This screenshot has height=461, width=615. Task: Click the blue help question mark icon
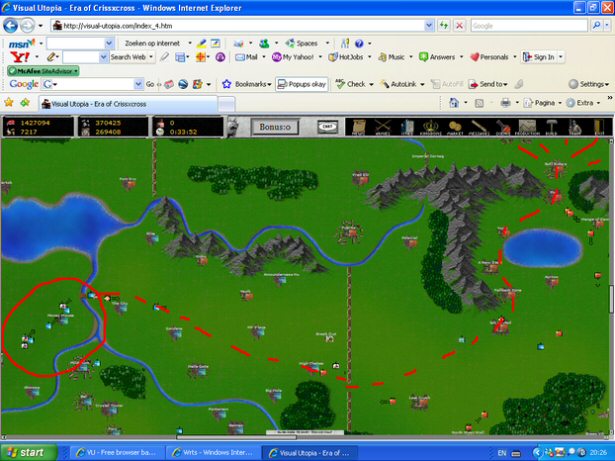(x=359, y=44)
